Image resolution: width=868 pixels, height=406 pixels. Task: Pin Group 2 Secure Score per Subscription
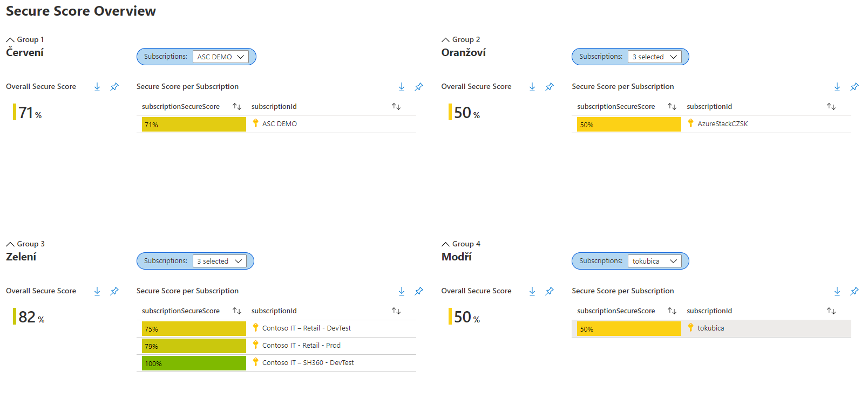tap(854, 87)
